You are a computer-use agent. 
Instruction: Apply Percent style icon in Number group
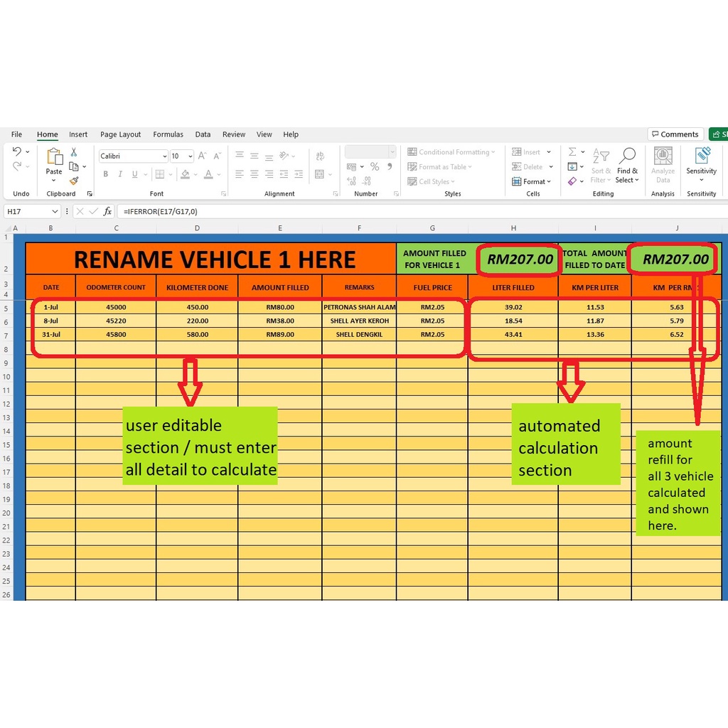373,166
